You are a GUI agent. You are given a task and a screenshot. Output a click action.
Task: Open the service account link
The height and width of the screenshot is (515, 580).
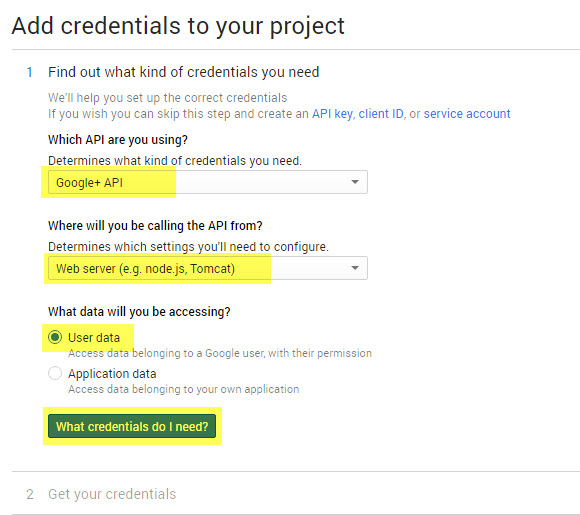coord(467,114)
